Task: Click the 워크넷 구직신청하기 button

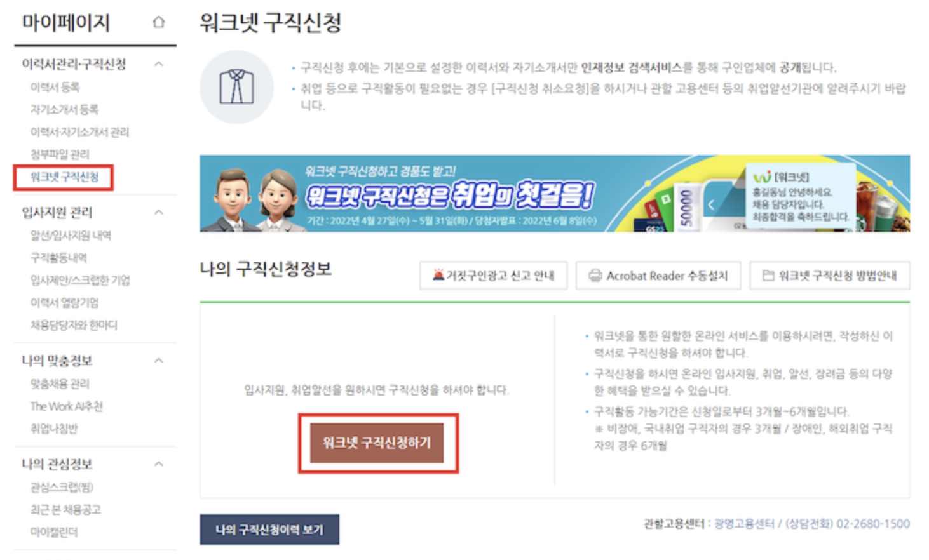Action: tap(377, 443)
